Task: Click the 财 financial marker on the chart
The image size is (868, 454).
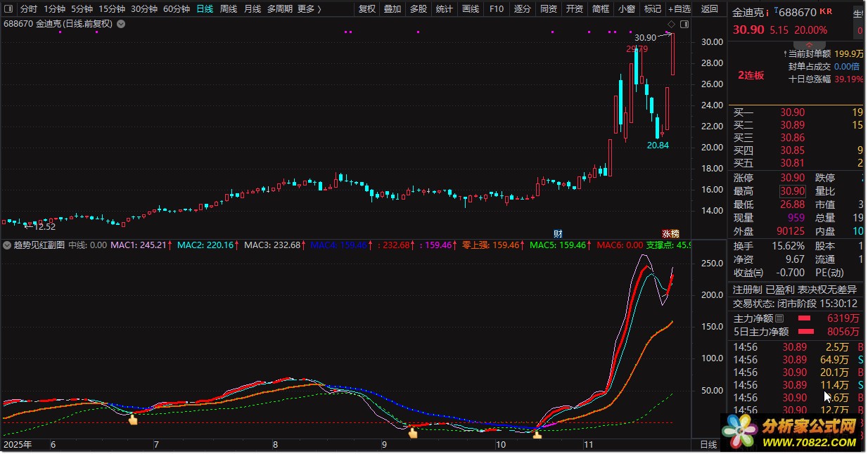Action: (x=558, y=233)
